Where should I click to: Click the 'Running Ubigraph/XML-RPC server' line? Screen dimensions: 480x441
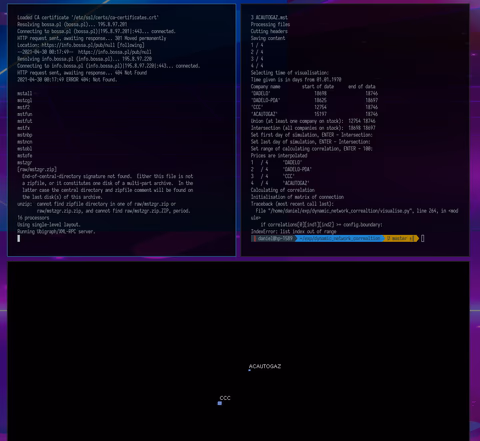click(x=56, y=231)
